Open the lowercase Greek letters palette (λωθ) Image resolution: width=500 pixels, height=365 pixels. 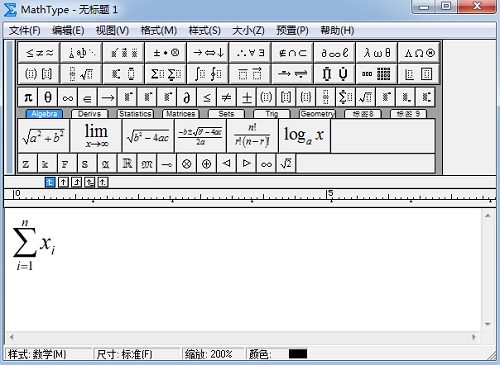click(x=377, y=53)
